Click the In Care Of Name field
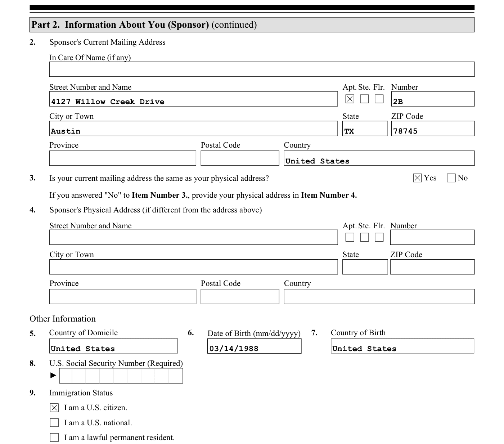Viewport: 504px width, 444px height. coord(262,69)
